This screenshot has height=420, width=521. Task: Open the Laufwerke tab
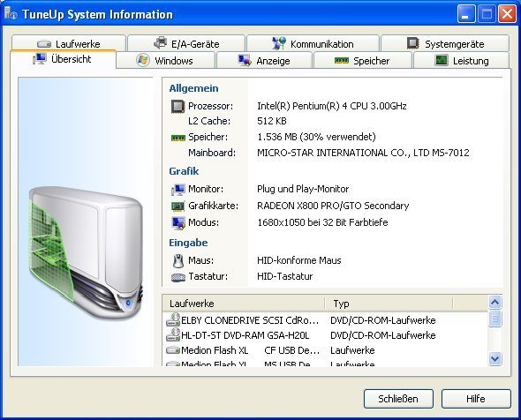69,43
